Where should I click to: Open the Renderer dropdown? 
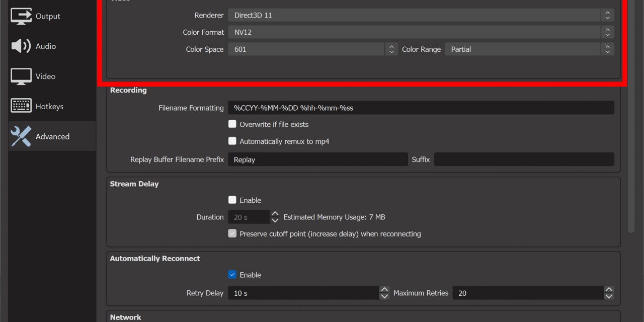pyautogui.click(x=420, y=15)
